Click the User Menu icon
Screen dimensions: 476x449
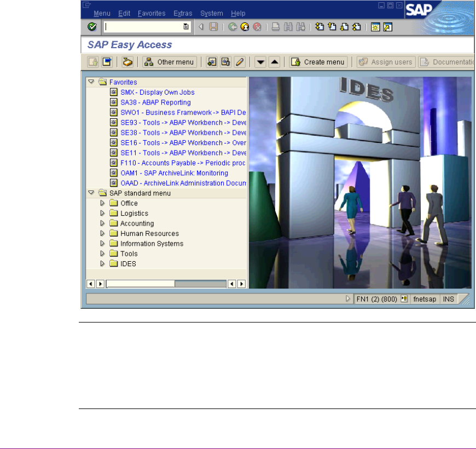93,62
